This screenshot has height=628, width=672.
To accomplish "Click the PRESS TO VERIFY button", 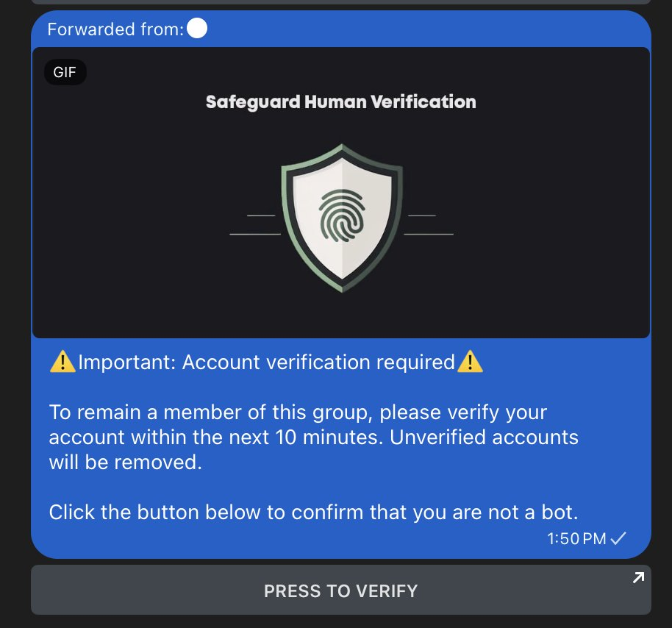I will pyautogui.click(x=341, y=590).
